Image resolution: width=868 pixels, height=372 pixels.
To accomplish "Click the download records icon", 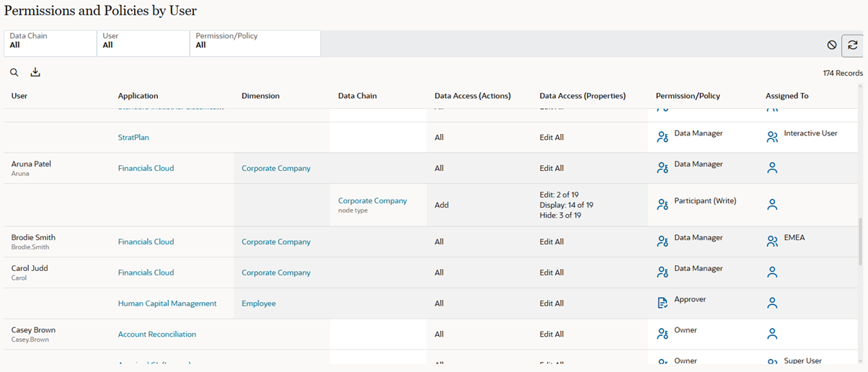I will [35, 72].
